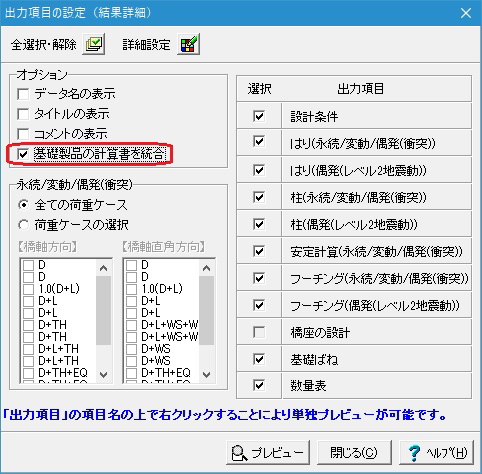Enable タイトルの表示 checkbox

tap(23, 114)
